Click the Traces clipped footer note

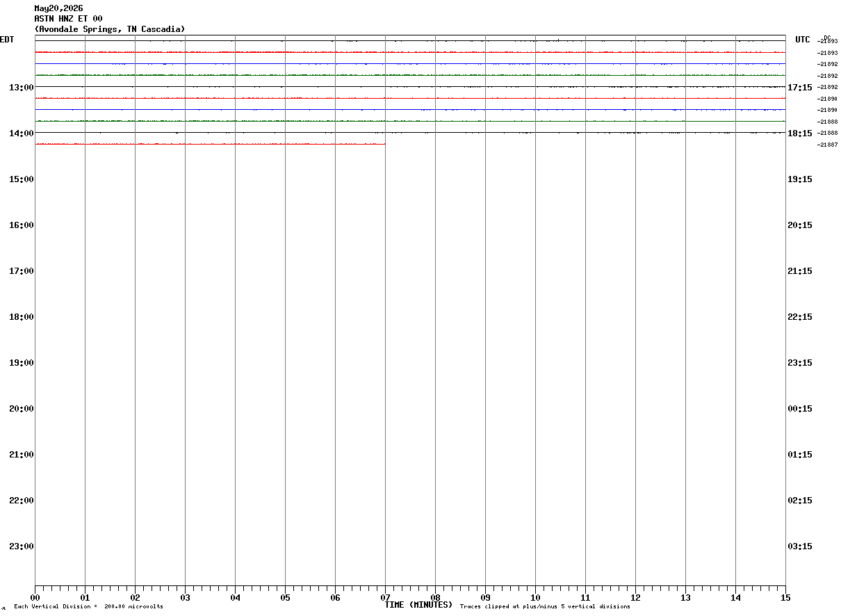[546, 607]
